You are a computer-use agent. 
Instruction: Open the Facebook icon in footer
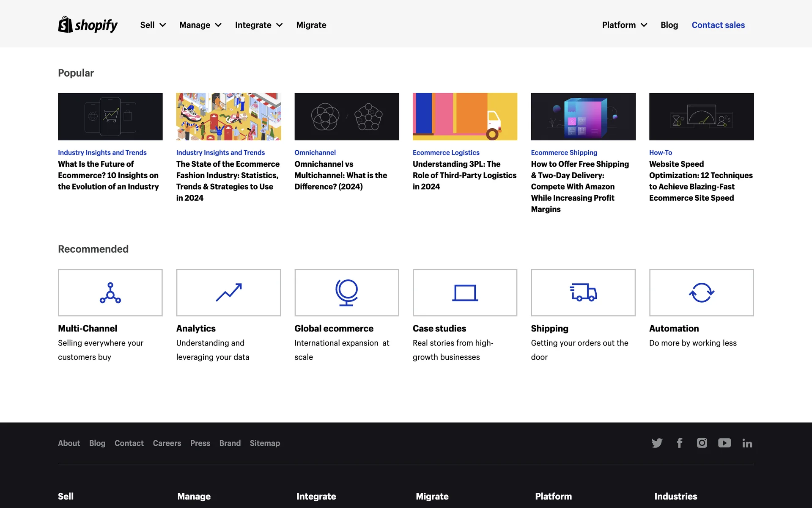click(x=680, y=443)
